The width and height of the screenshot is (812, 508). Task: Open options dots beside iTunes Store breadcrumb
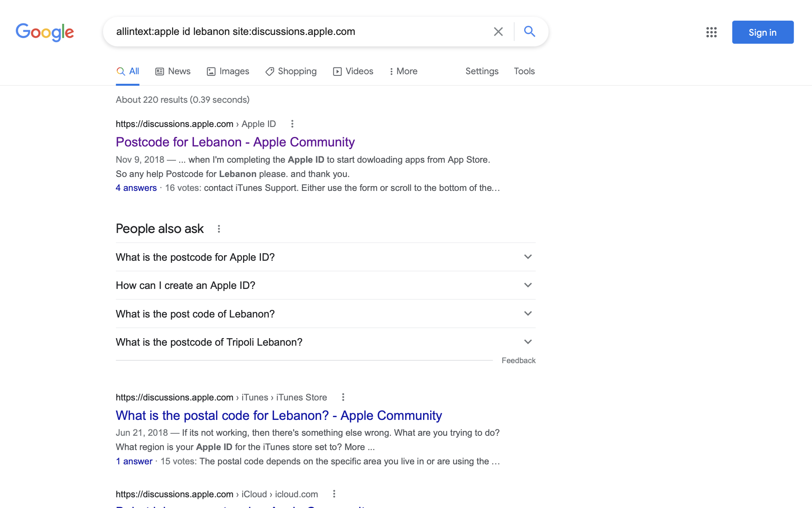click(343, 397)
